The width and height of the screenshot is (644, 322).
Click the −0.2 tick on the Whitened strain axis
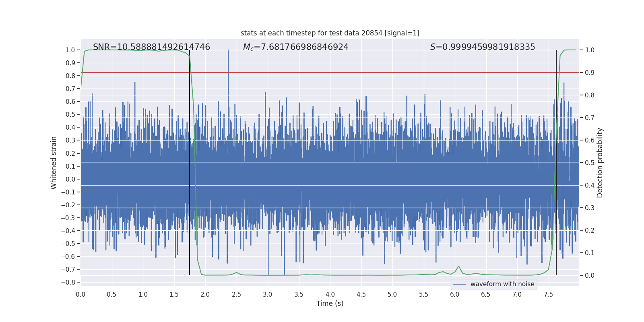[x=68, y=205]
